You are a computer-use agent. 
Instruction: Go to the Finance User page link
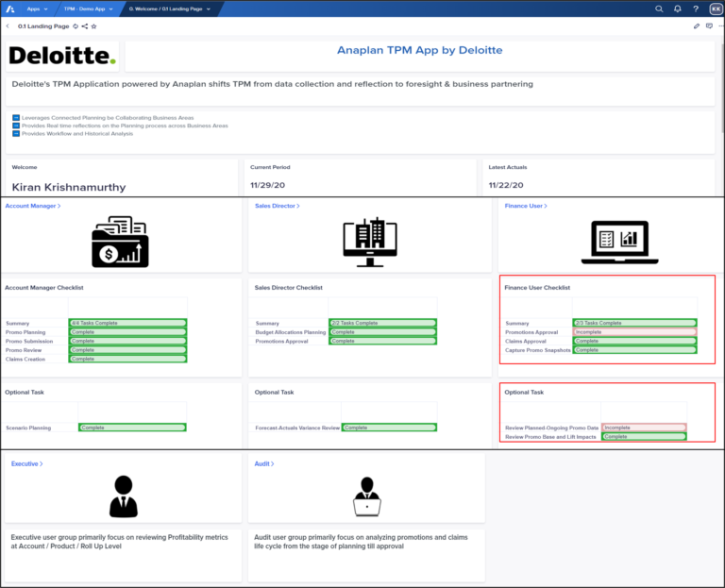pos(526,205)
